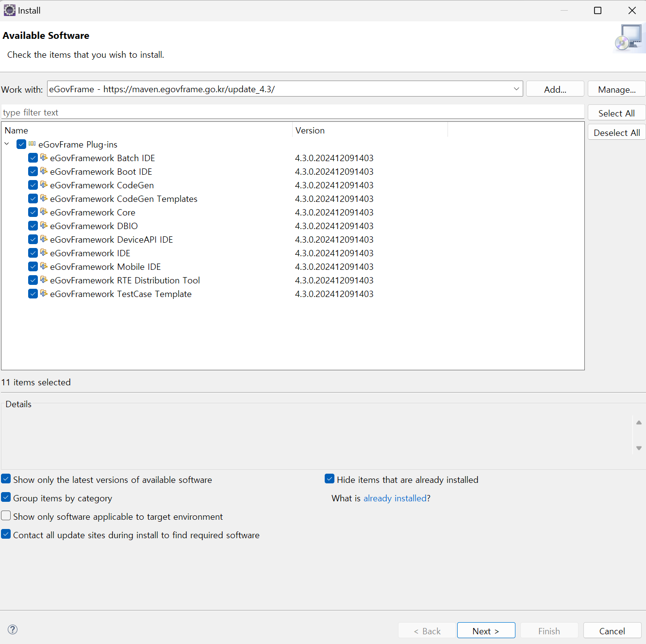Click the eGovFramework Core plug-in icon
Viewport: 646px width, 644px height.
coord(44,212)
